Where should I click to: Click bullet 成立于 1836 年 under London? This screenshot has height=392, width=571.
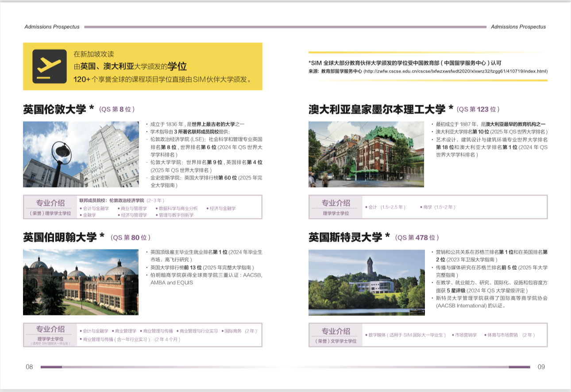197,124
